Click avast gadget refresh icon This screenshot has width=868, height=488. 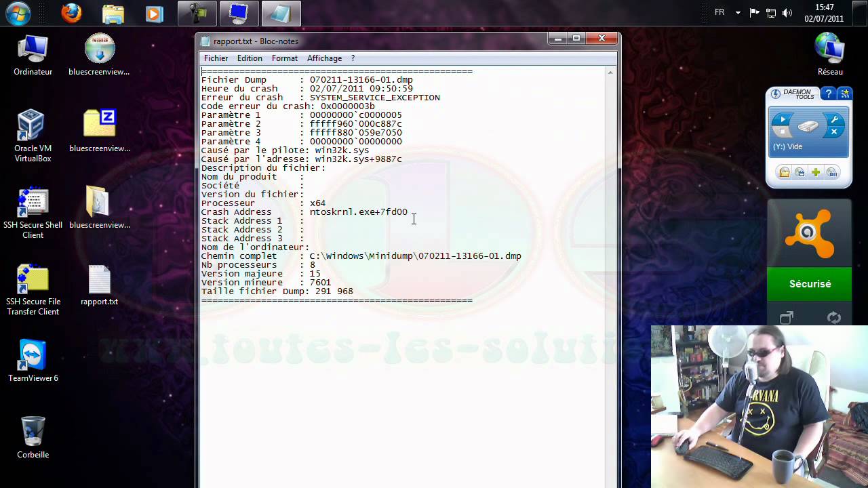pos(834,317)
